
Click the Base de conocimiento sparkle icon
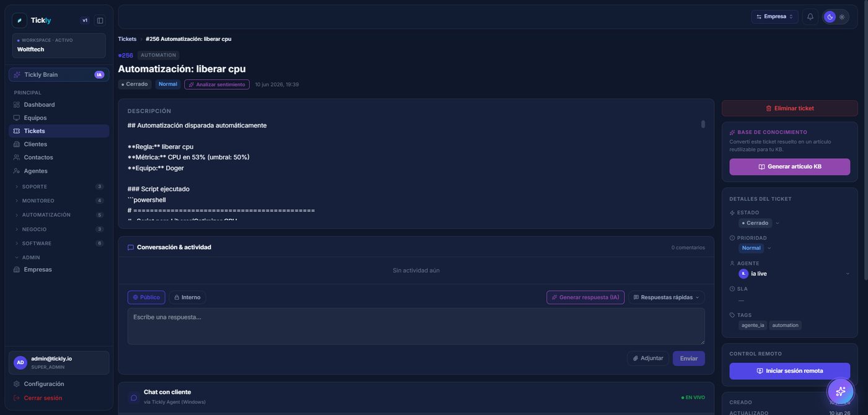(x=732, y=132)
